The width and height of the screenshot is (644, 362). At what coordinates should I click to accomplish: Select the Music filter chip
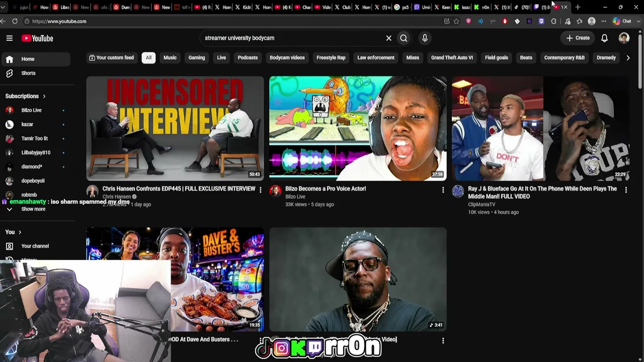170,58
